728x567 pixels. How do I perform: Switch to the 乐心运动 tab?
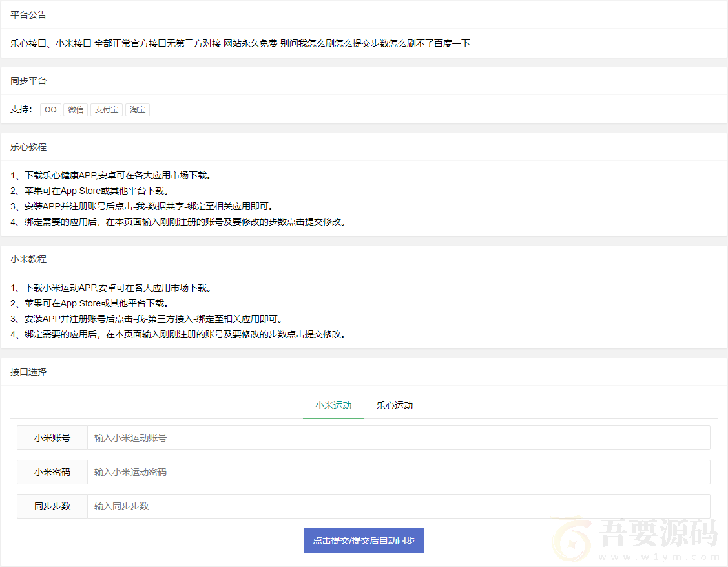394,406
